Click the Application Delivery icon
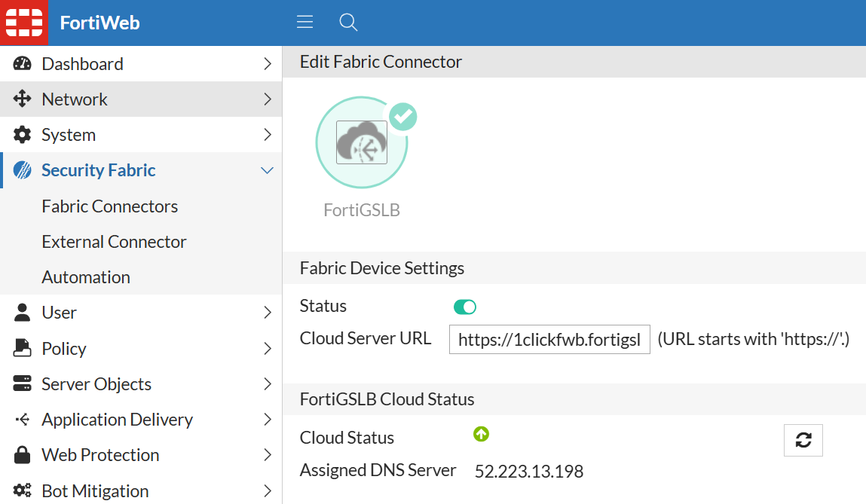866x504 pixels. [x=22, y=420]
